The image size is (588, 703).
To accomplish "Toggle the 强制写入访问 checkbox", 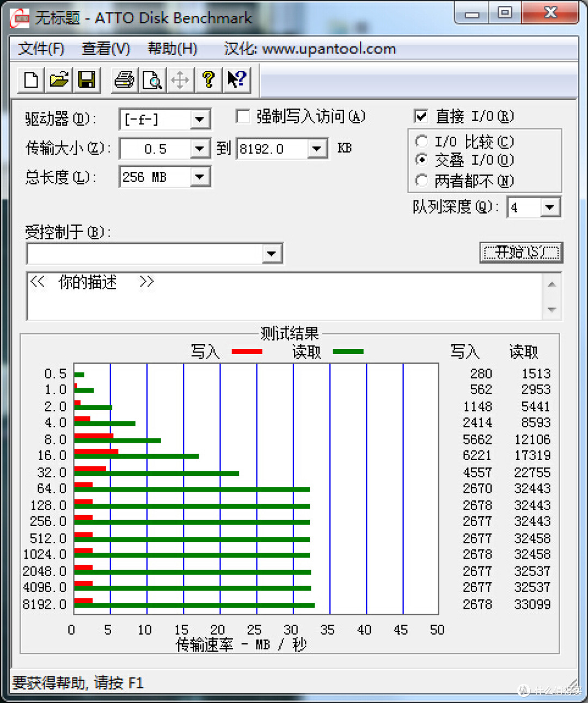I will click(243, 116).
